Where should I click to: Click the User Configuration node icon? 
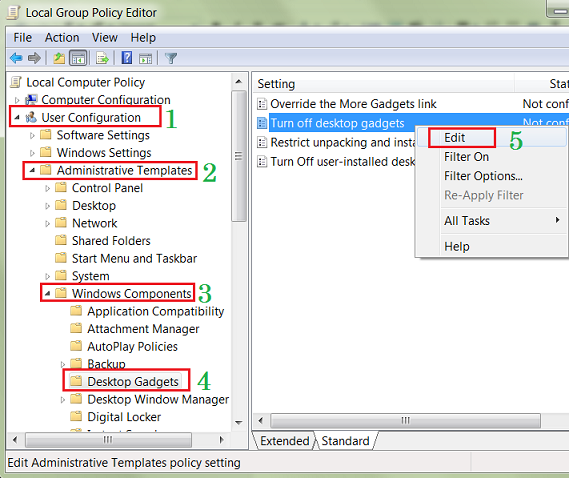tap(32, 117)
